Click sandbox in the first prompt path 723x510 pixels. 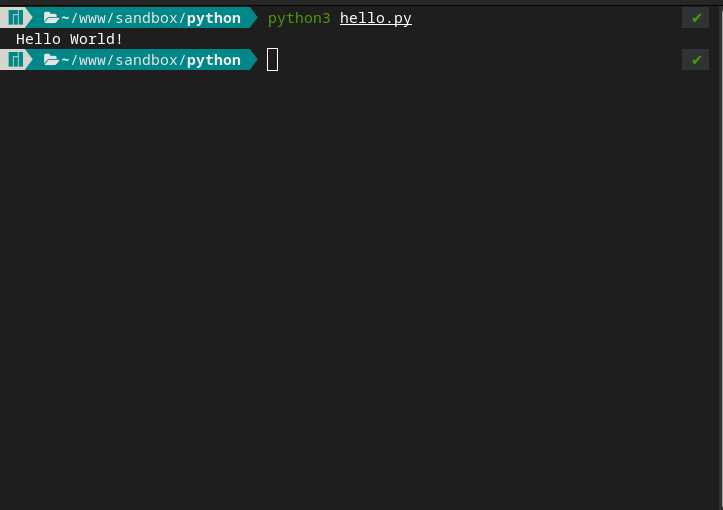(146, 18)
